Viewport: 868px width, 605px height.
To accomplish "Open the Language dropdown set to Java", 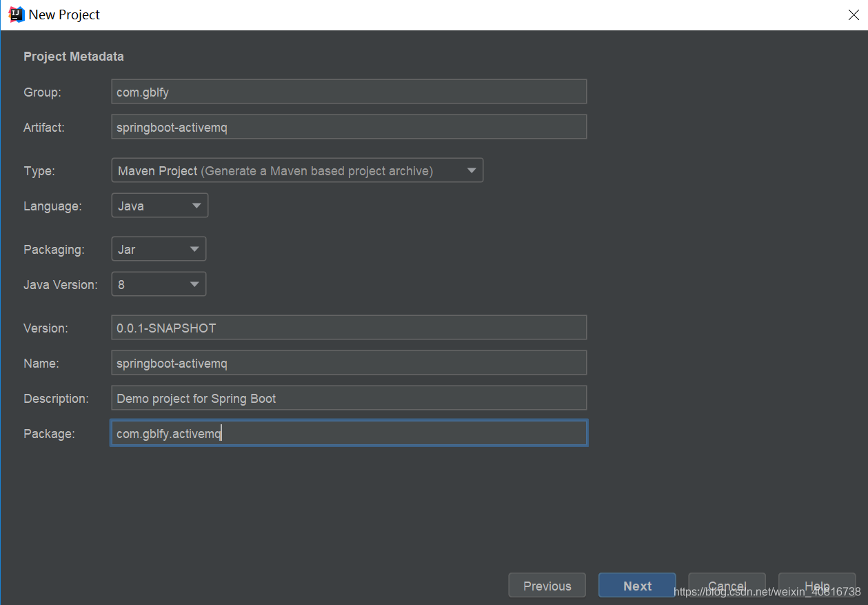I will pos(160,206).
